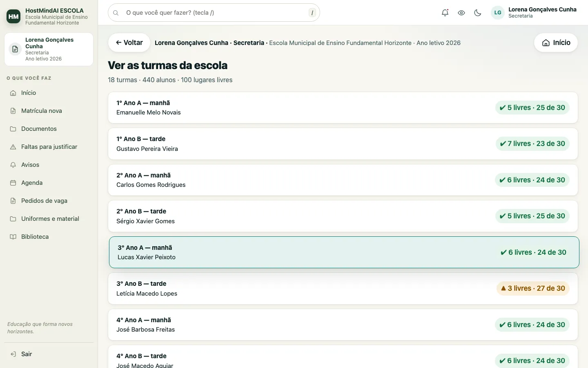
Task: Select Faltas para justificar
Action: point(49,147)
